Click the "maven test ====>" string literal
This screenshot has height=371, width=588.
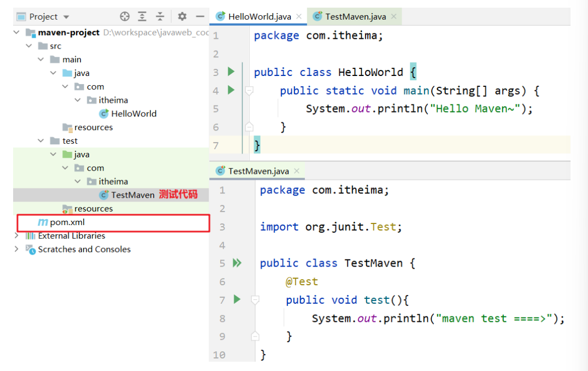[494, 319]
